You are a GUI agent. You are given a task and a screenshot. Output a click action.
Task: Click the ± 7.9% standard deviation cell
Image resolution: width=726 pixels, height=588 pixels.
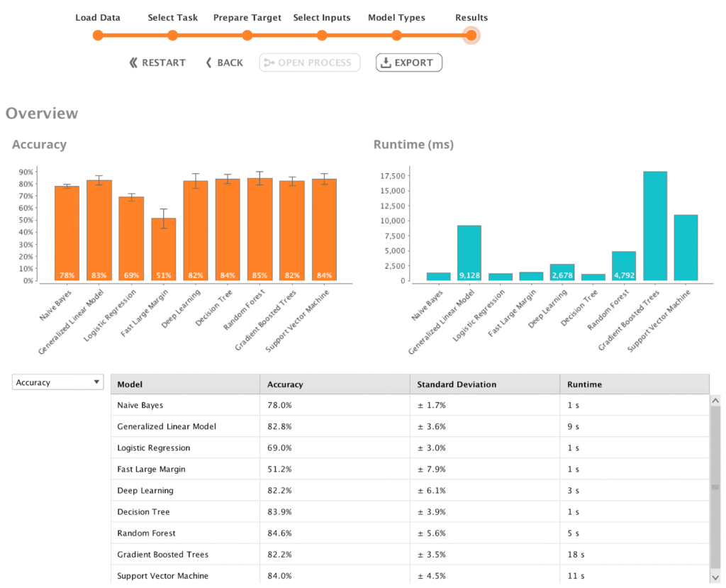485,469
